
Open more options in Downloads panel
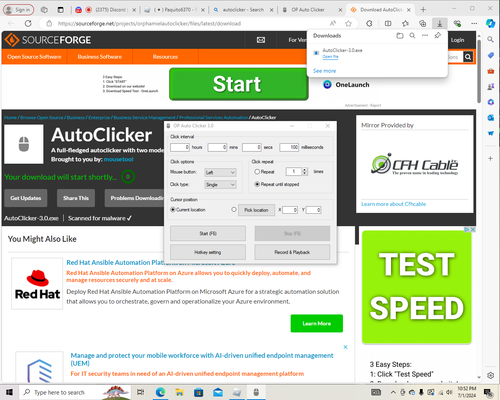tap(425, 35)
